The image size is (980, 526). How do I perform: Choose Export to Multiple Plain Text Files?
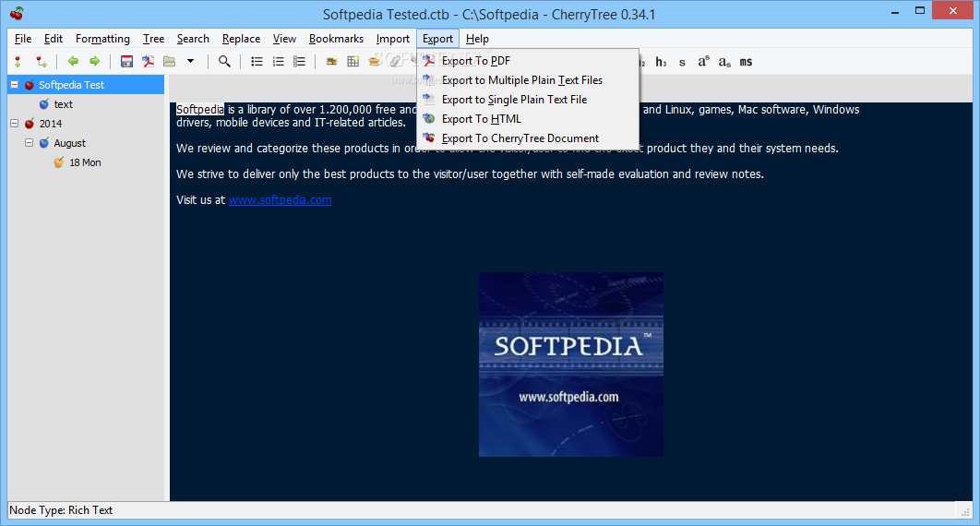click(528, 80)
